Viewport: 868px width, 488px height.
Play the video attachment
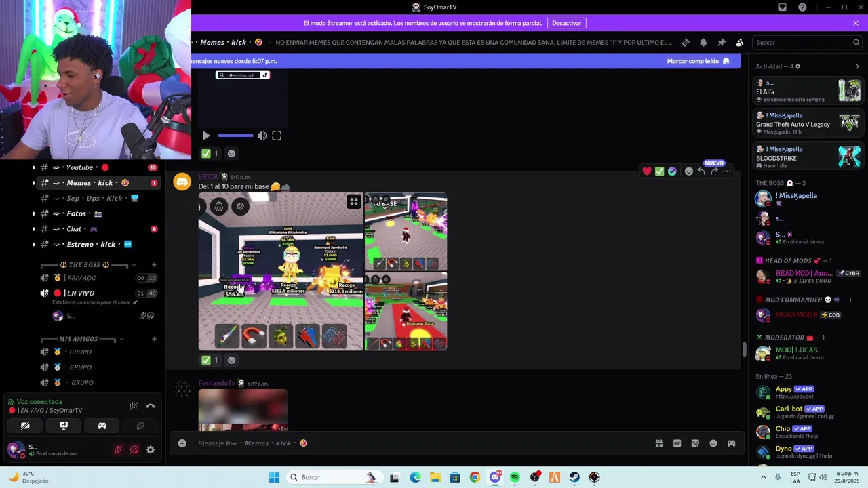pyautogui.click(x=206, y=136)
